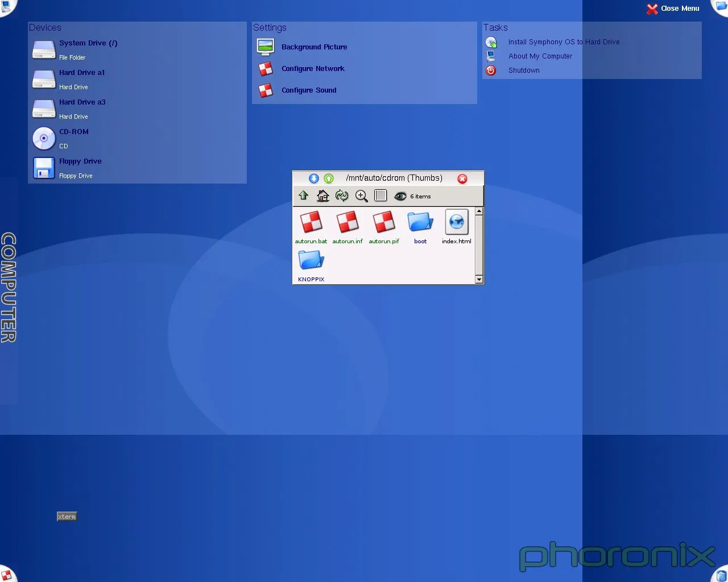Viewport: 728px width, 582px height.
Task: Open the CD-ROM device icon
Action: [44, 138]
